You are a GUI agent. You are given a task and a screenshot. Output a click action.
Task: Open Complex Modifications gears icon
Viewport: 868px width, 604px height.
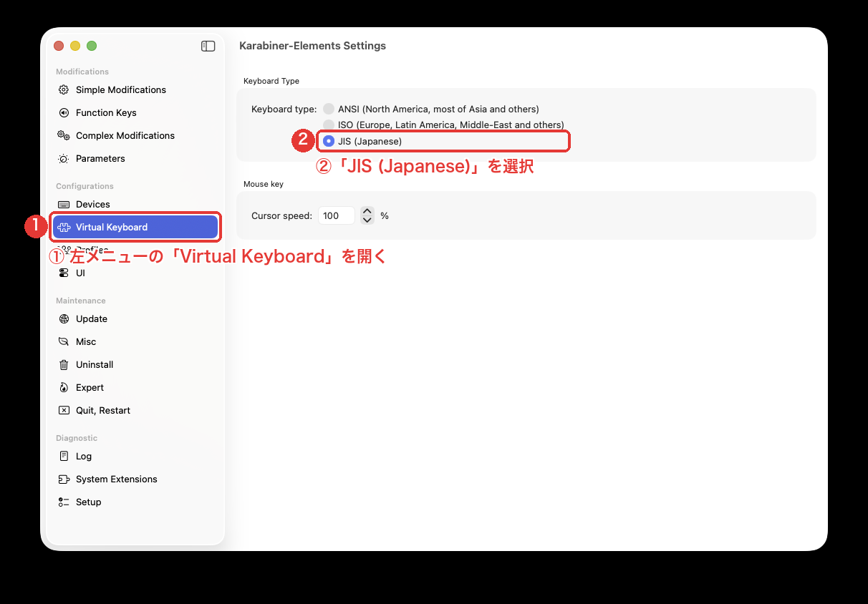[63, 135]
